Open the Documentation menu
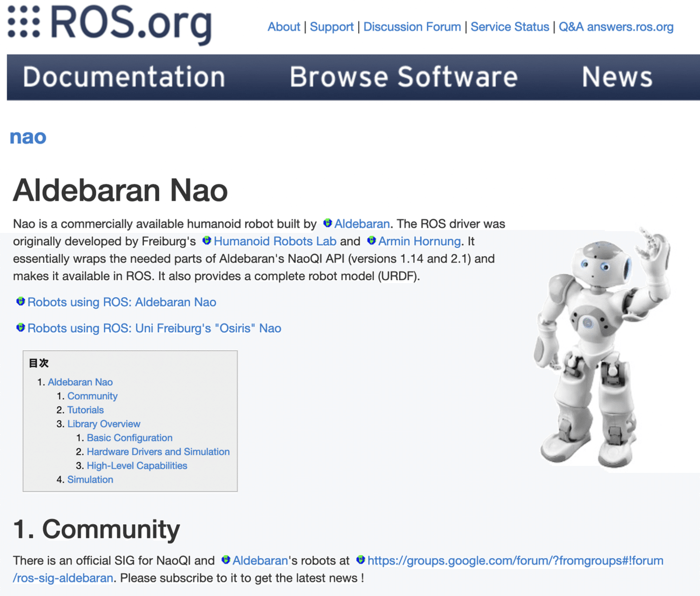 [124, 77]
